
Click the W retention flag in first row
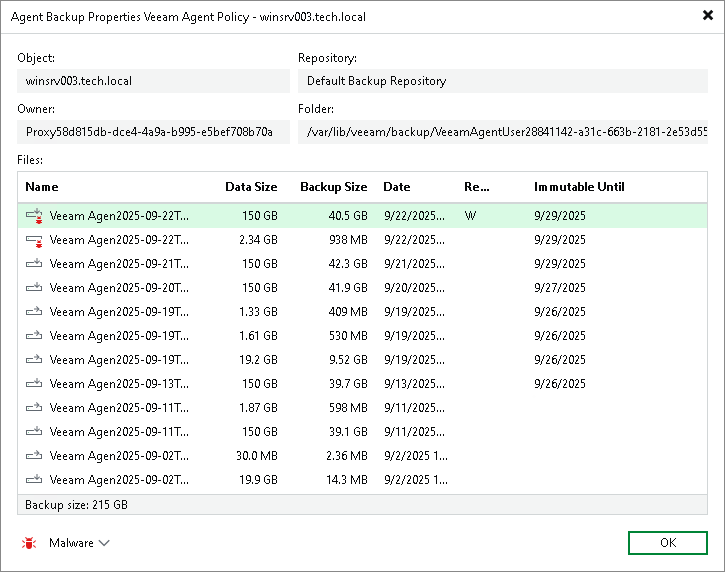pos(470,216)
